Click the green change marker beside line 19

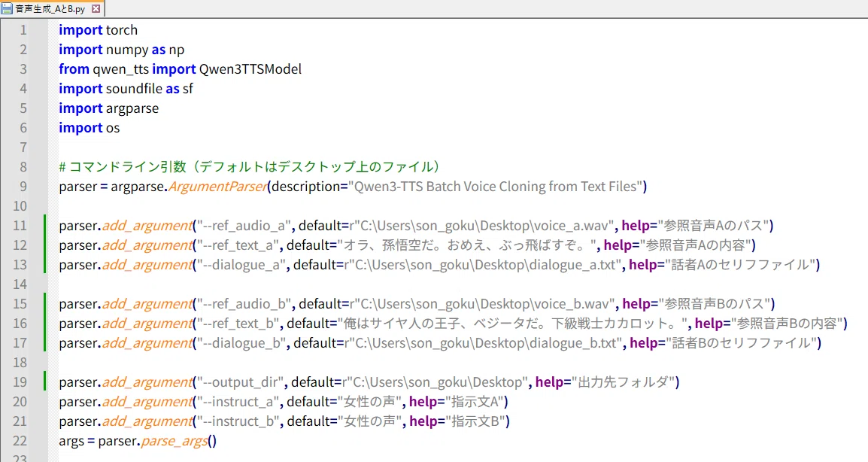[45, 382]
